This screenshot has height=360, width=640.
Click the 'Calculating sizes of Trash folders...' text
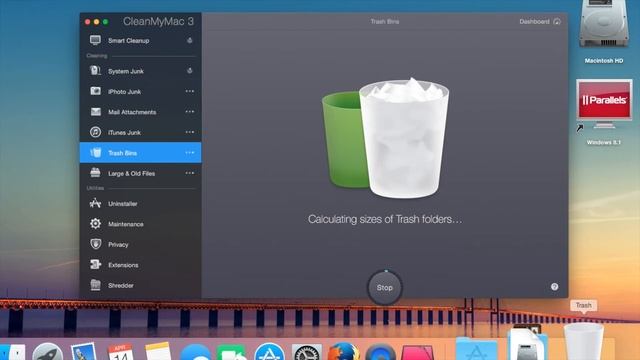(385, 219)
